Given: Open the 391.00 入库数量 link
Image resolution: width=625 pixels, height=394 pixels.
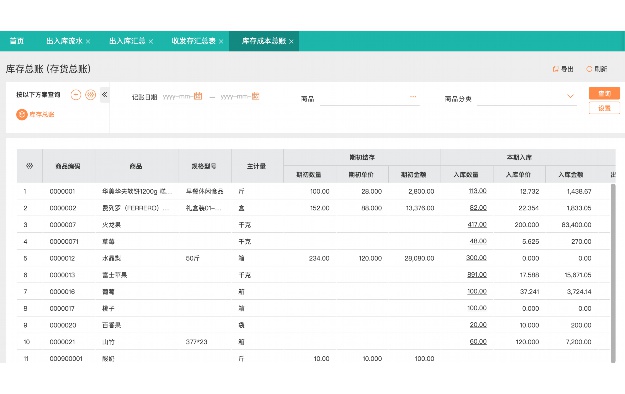Looking at the screenshot, I should click(477, 275).
